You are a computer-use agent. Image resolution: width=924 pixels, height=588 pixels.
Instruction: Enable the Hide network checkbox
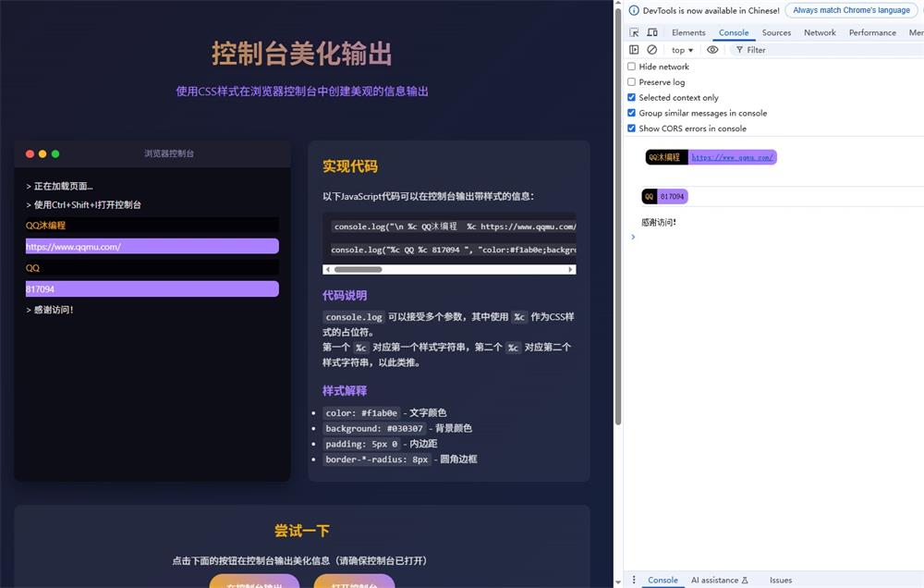tap(631, 67)
